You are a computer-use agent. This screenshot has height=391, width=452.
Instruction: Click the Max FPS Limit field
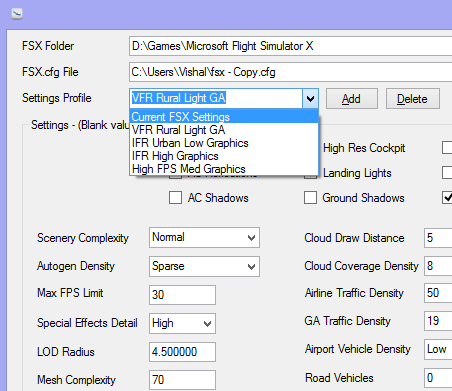182,295
